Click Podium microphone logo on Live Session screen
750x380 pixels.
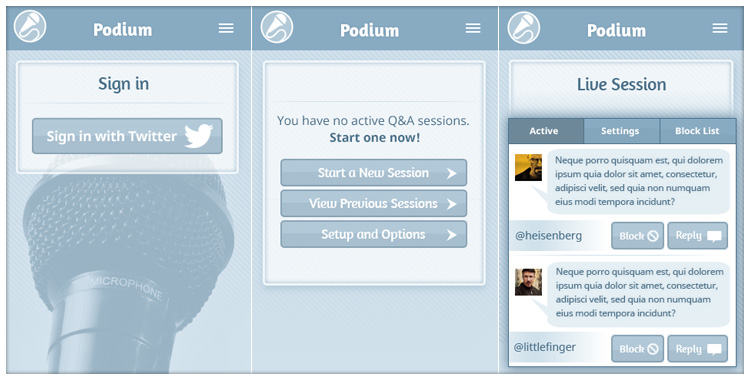(x=524, y=27)
